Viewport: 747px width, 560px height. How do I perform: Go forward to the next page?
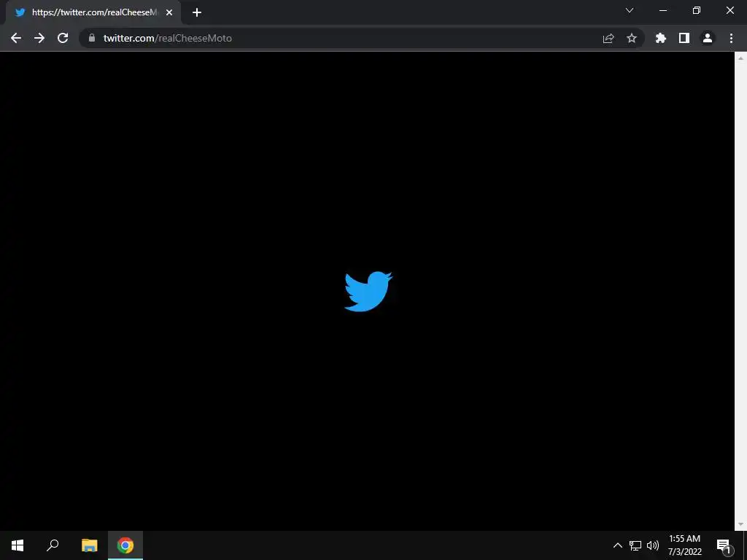click(39, 38)
